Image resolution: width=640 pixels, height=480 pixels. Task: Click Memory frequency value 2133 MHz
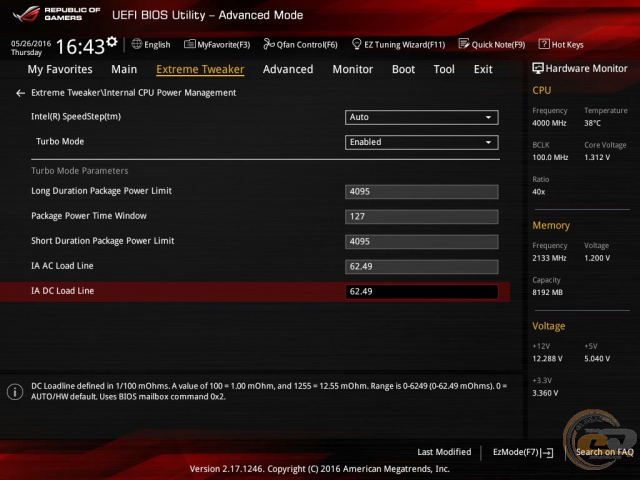pos(549,258)
